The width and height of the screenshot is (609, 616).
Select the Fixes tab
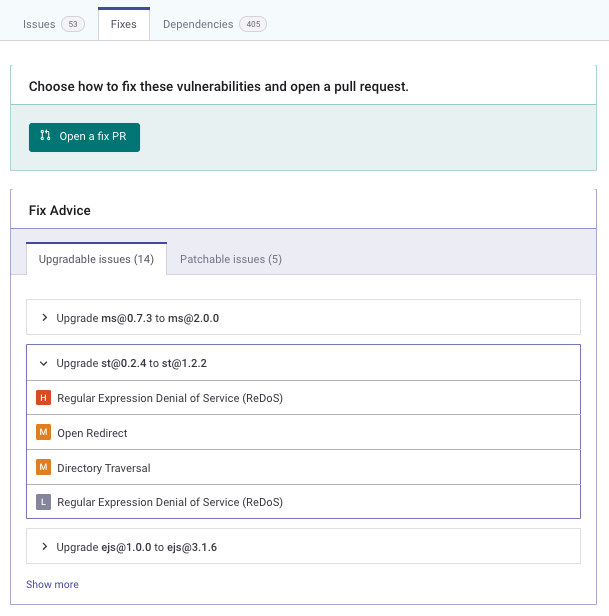coord(124,24)
